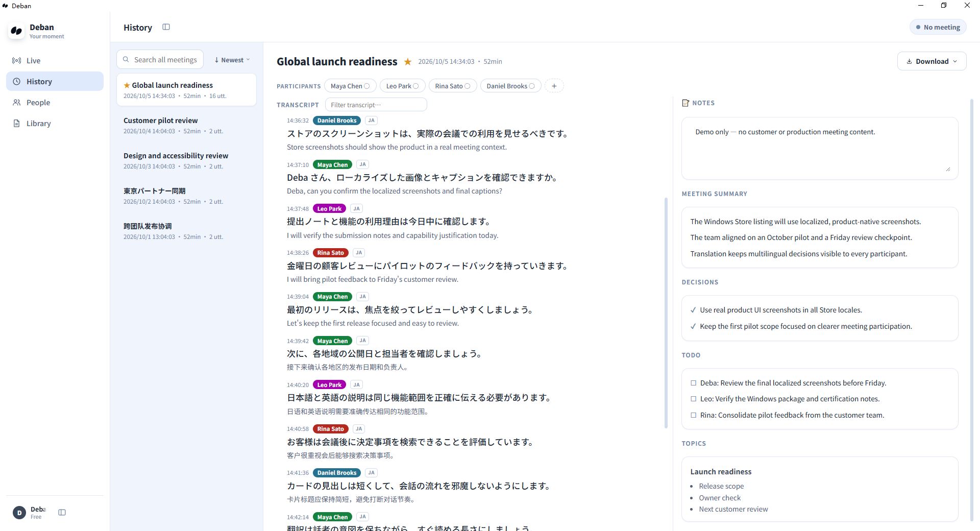Click the Daniel Brooks speaker tag at 14:36:32

(x=337, y=120)
